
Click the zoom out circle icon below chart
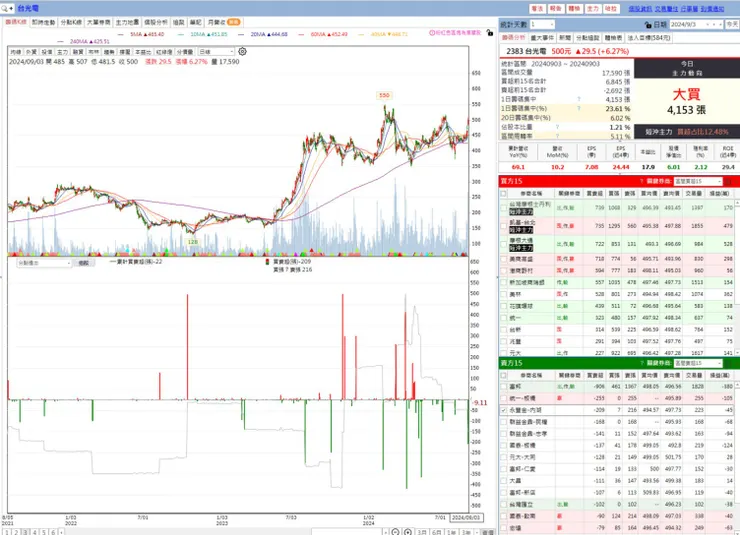(395, 532)
